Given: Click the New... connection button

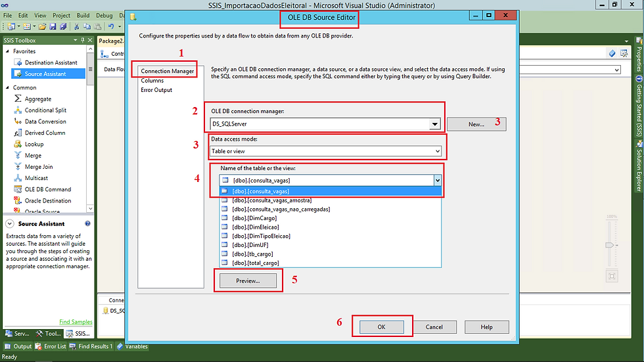Looking at the screenshot, I should pos(476,124).
